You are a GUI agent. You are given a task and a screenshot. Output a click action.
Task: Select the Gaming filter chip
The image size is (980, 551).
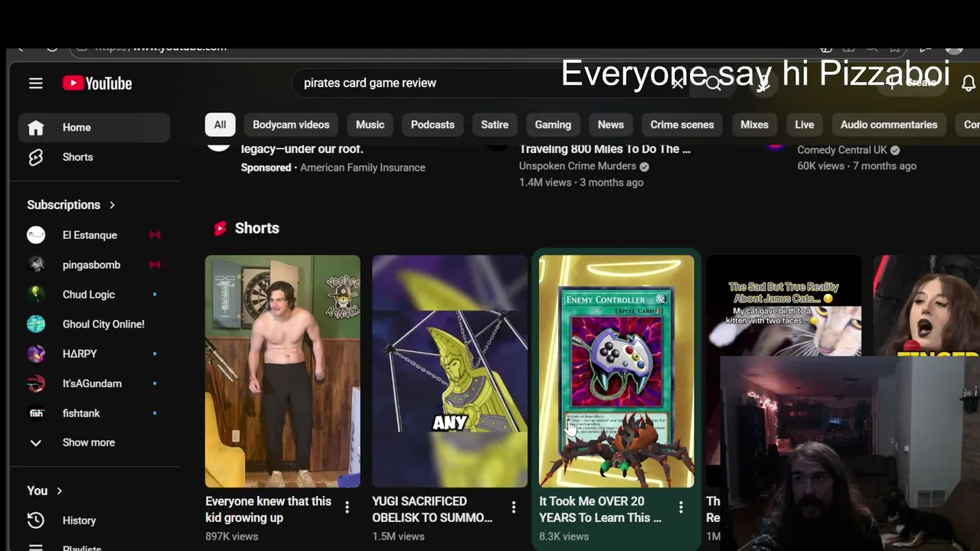(x=553, y=125)
